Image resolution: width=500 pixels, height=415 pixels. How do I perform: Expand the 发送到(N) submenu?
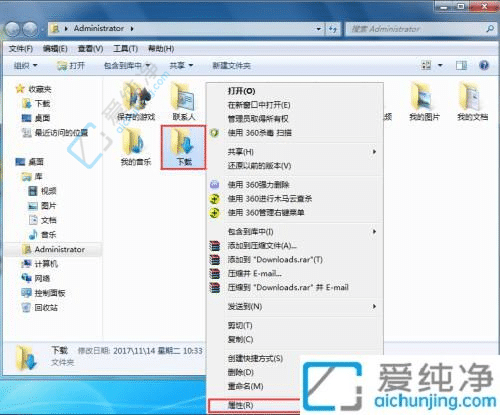click(x=295, y=306)
